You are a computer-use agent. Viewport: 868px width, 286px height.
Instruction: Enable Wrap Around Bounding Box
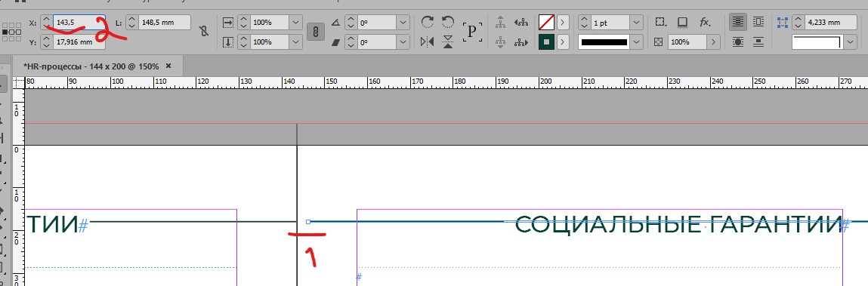point(758,22)
